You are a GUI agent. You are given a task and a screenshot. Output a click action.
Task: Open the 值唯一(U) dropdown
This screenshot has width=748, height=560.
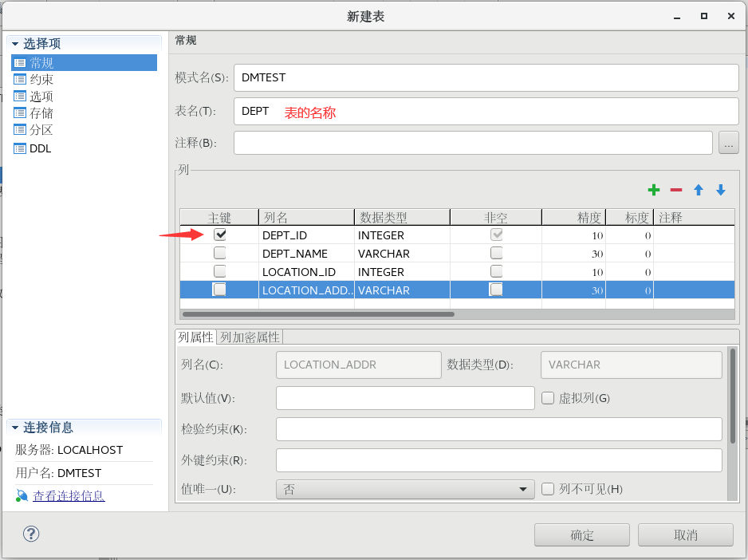point(405,489)
